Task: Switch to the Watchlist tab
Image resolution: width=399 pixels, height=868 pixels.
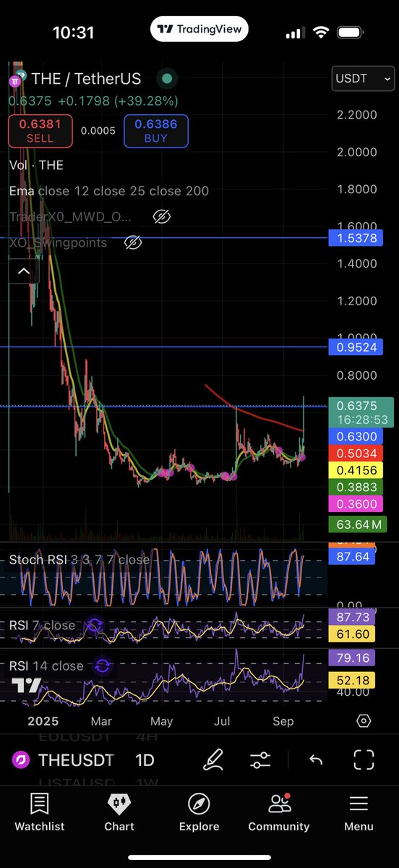Action: pos(40,813)
